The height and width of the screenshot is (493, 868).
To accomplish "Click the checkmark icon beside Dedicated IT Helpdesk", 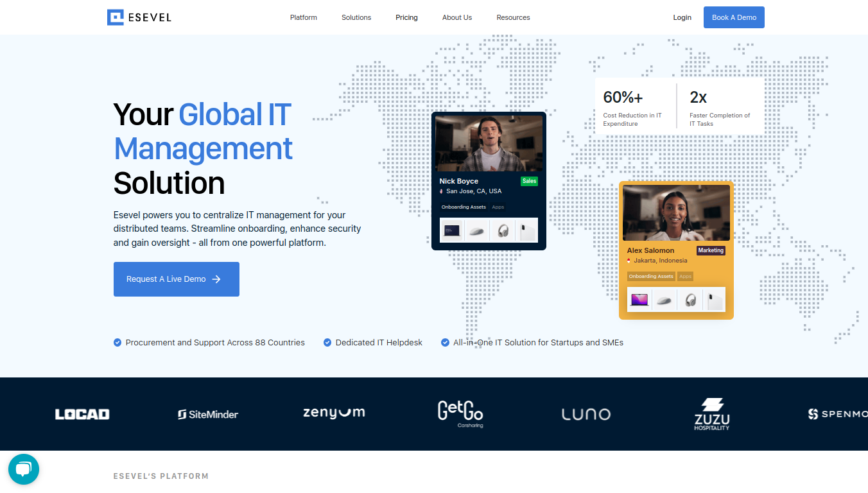I will (327, 343).
